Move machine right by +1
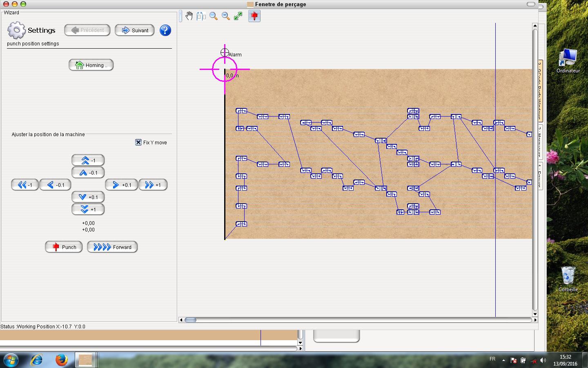This screenshot has height=368, width=588. pyautogui.click(x=153, y=185)
